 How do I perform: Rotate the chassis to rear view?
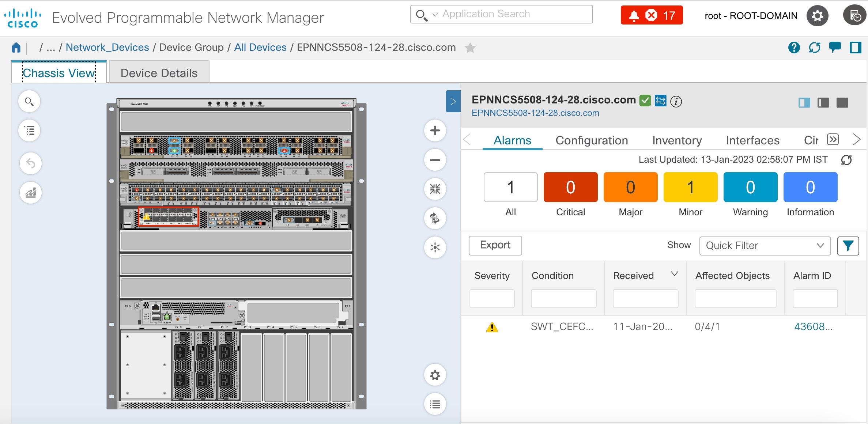tap(435, 218)
